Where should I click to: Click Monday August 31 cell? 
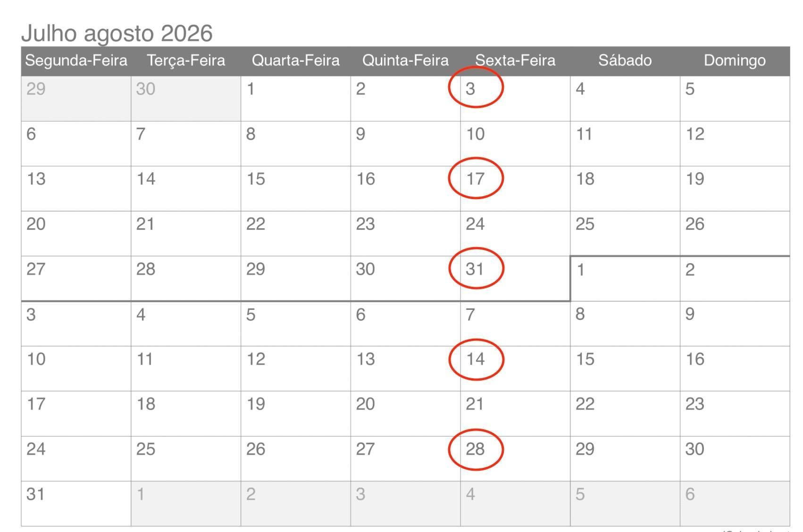point(76,504)
